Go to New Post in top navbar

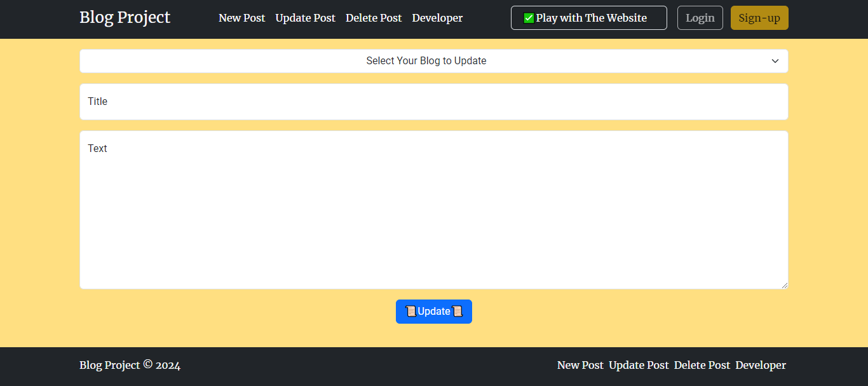(x=242, y=18)
